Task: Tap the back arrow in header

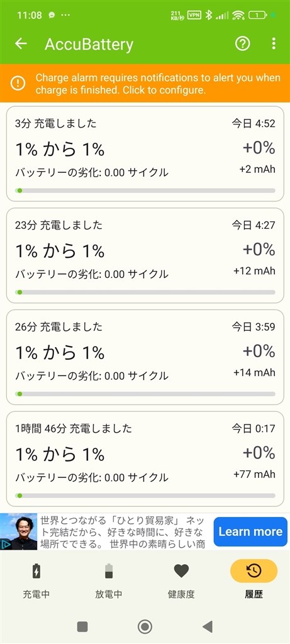Action: (21, 43)
